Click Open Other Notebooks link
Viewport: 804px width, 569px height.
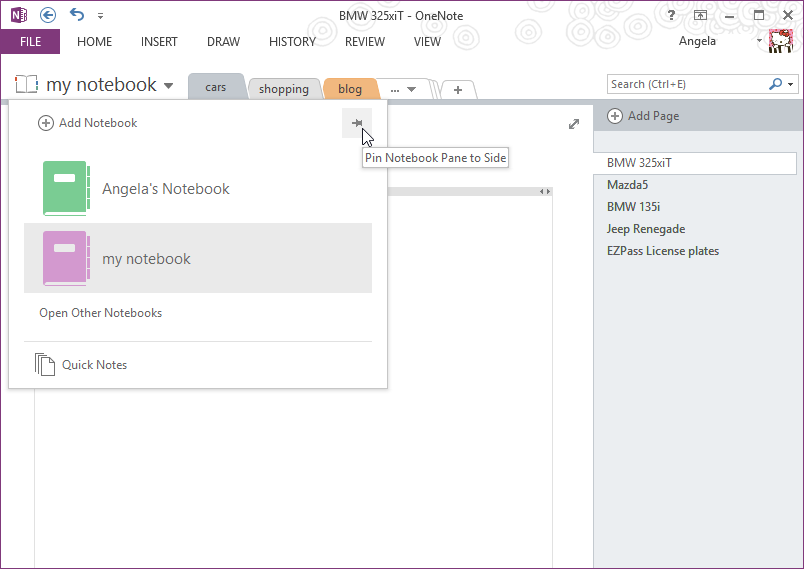(x=100, y=313)
